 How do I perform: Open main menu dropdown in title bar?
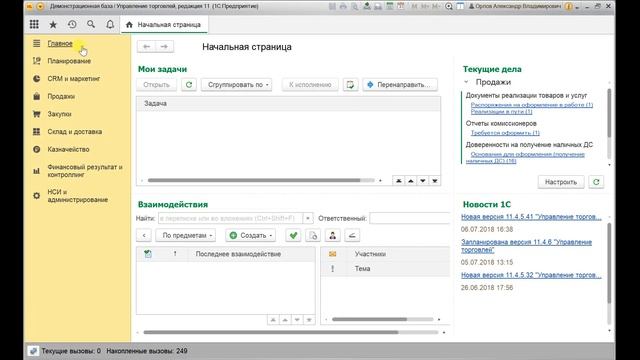point(40,6)
